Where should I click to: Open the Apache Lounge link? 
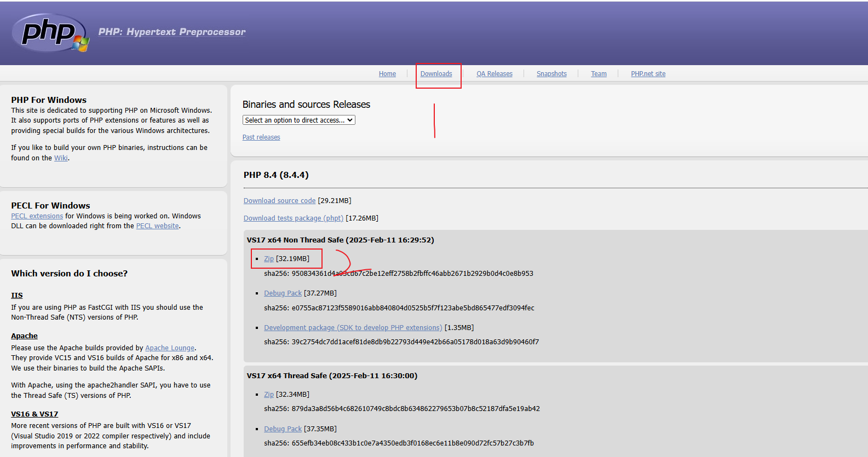point(170,348)
